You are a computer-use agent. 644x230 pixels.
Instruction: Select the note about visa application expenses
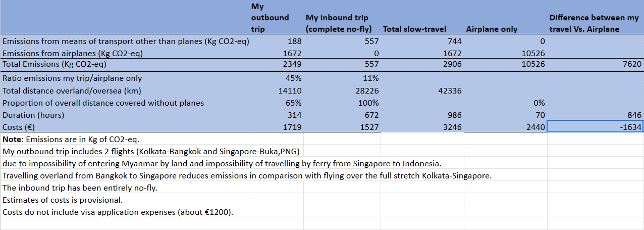(x=118, y=212)
